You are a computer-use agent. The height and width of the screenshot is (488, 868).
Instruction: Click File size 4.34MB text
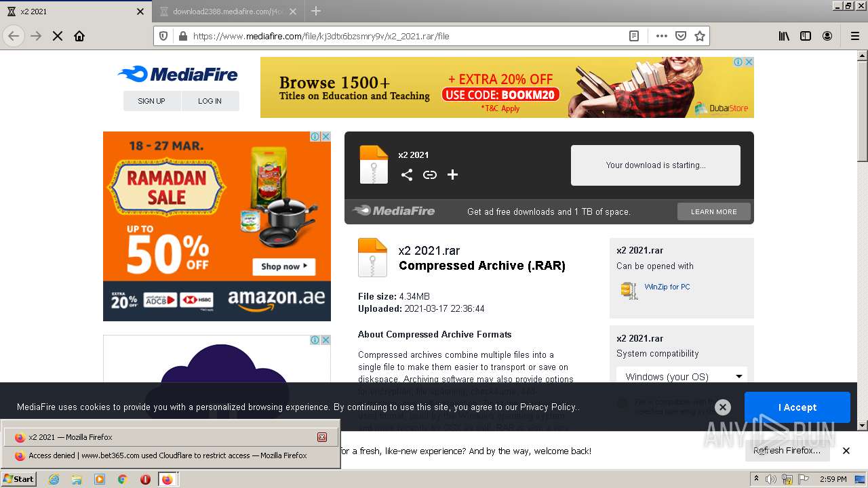[x=394, y=296]
